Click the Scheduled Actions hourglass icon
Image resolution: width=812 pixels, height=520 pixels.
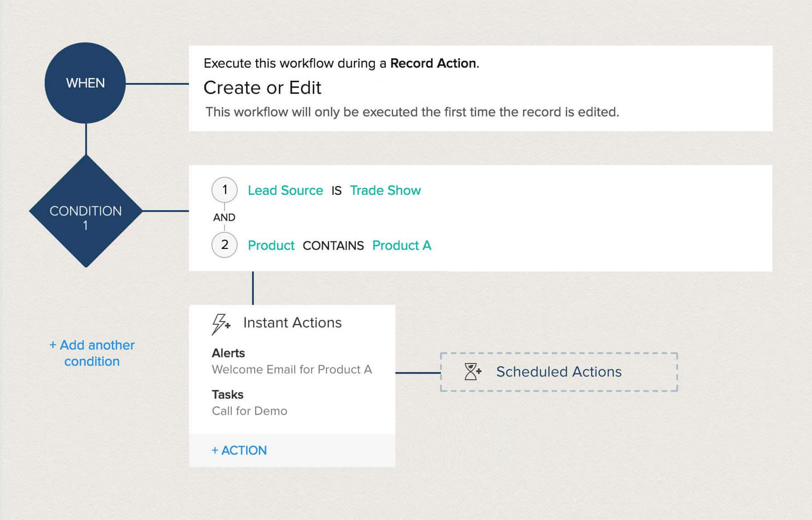(x=472, y=372)
